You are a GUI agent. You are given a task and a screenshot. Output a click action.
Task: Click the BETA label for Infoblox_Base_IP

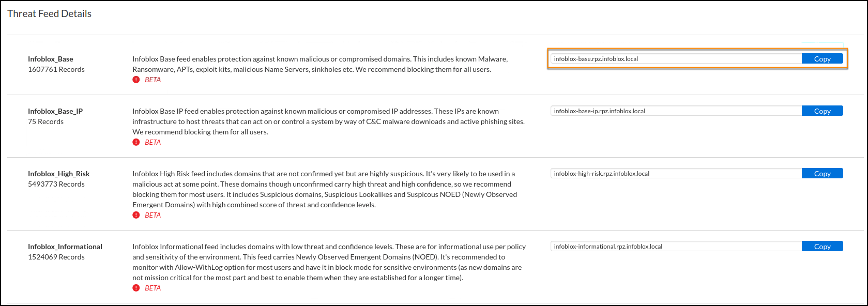[153, 142]
